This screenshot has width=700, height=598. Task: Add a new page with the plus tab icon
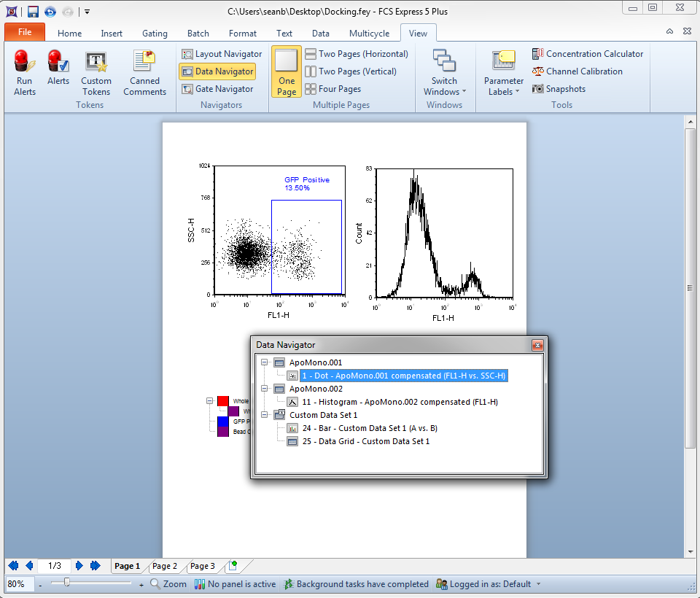(233, 566)
